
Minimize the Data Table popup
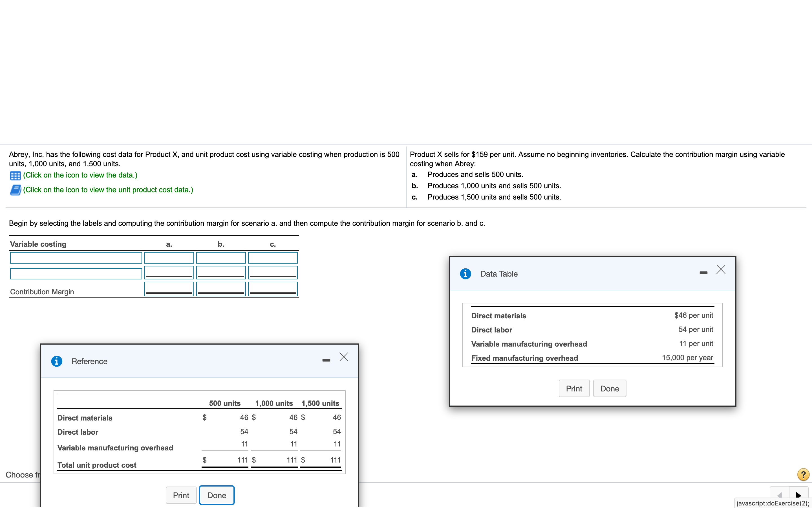coord(703,273)
